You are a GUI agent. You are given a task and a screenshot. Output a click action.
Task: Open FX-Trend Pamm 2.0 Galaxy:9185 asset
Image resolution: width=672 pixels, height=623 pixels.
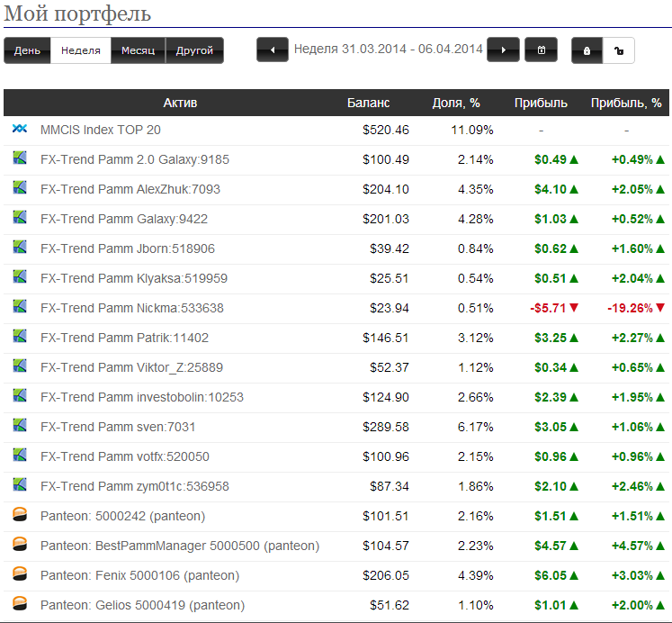pos(135,159)
